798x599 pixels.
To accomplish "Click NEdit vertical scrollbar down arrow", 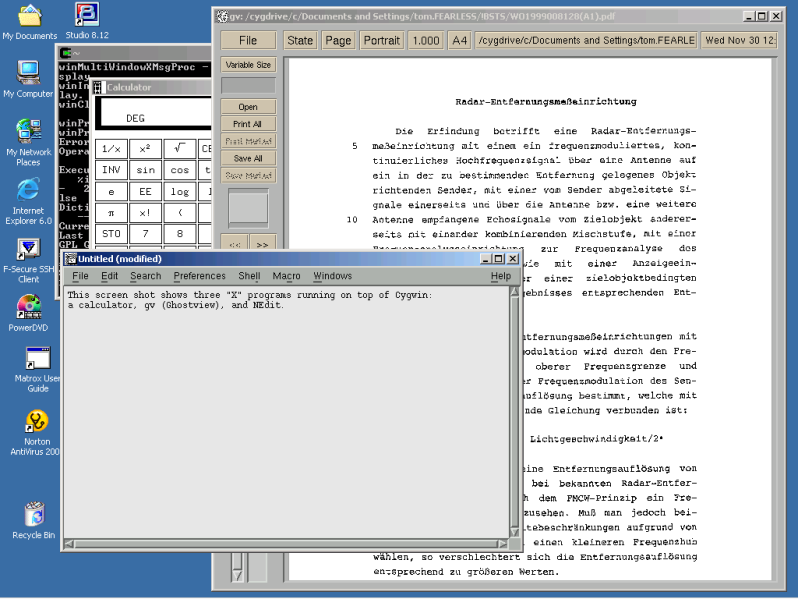I will [515, 532].
